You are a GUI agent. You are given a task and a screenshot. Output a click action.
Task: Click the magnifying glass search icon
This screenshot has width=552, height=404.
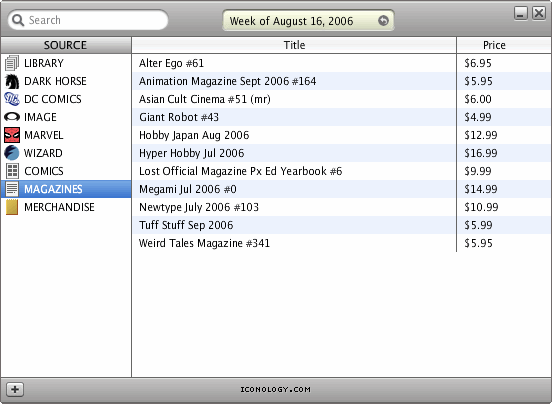click(x=18, y=20)
